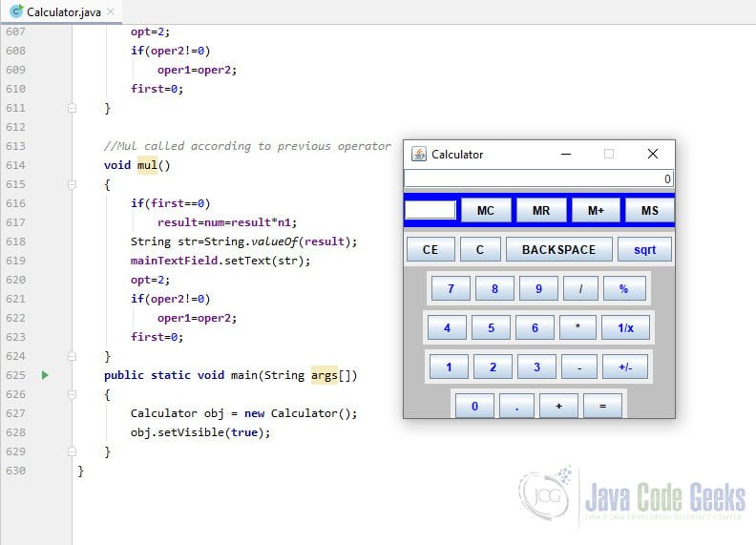Click the result=num=result*n1 statement
The height and width of the screenshot is (545, 756).
click(x=227, y=222)
